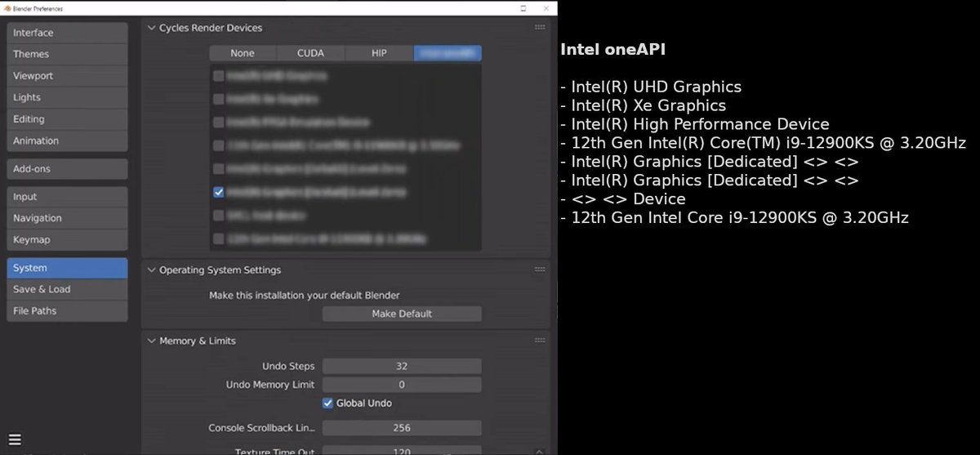Open the Navigation preferences section
The width and height of the screenshot is (980, 455).
67,218
